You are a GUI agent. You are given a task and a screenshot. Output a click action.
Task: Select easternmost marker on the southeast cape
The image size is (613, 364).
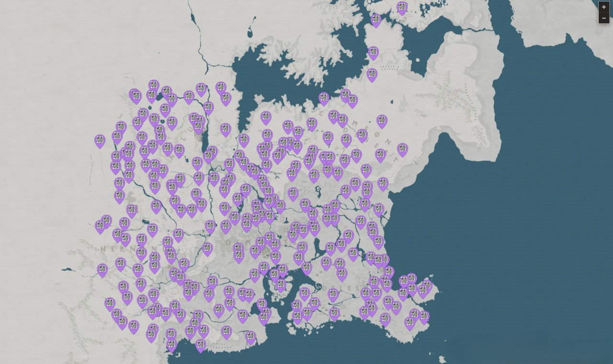click(427, 286)
